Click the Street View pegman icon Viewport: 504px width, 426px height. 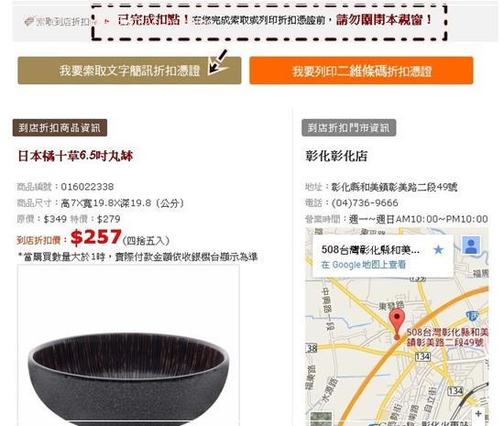pyautogui.click(x=471, y=246)
